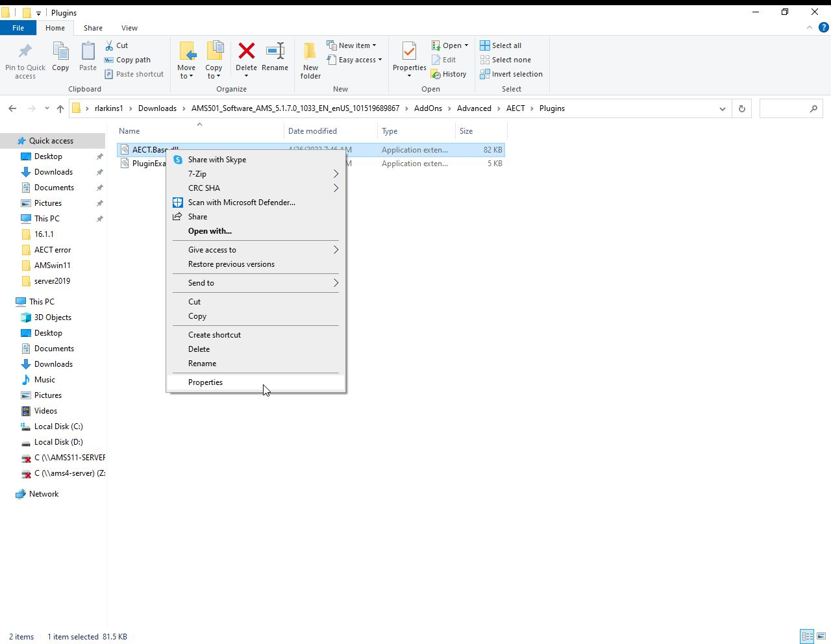831x644 pixels.
Task: Choose Properties from the context menu
Action: 206,382
